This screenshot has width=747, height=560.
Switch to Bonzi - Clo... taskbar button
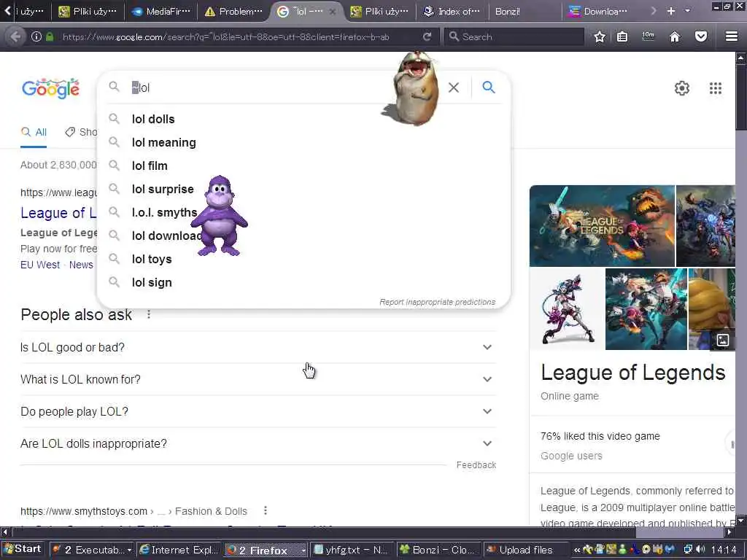[438, 550]
